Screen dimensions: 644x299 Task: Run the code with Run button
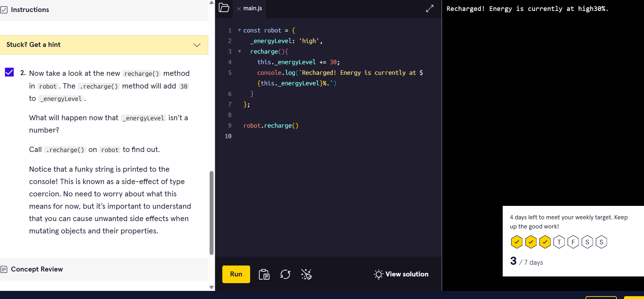click(x=236, y=274)
